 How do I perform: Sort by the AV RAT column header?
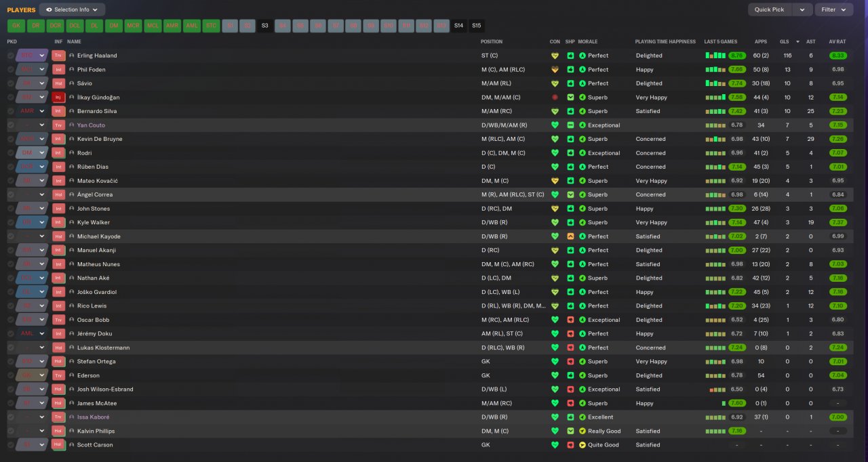[837, 41]
